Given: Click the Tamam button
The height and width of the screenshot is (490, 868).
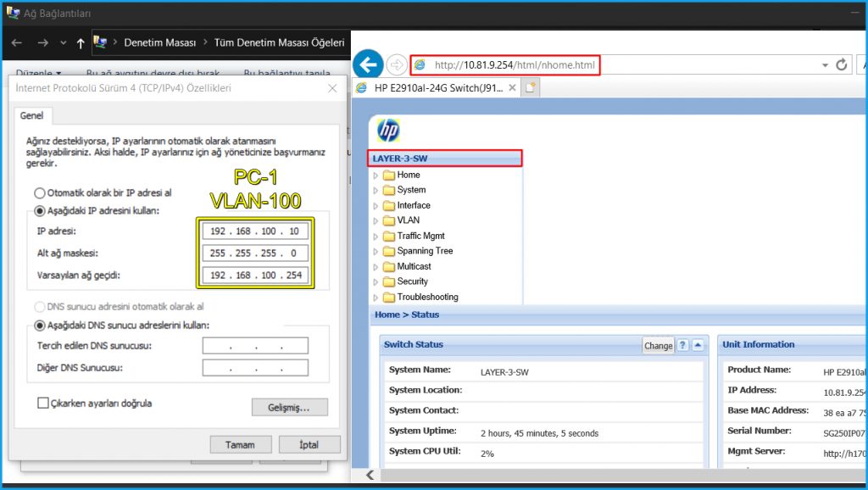Looking at the screenshot, I should coord(240,444).
